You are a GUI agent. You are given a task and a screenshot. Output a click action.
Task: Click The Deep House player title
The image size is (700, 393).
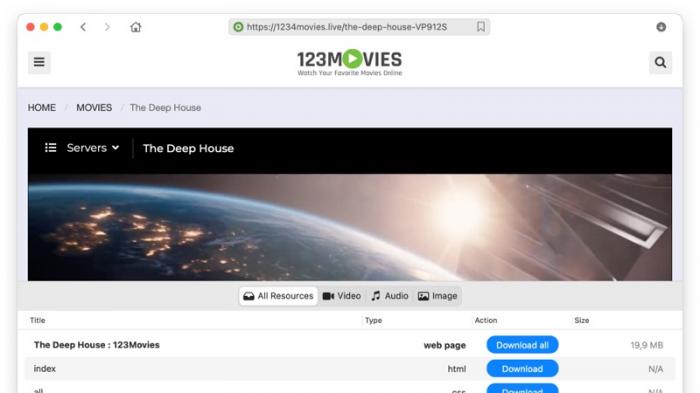pyautogui.click(x=188, y=148)
